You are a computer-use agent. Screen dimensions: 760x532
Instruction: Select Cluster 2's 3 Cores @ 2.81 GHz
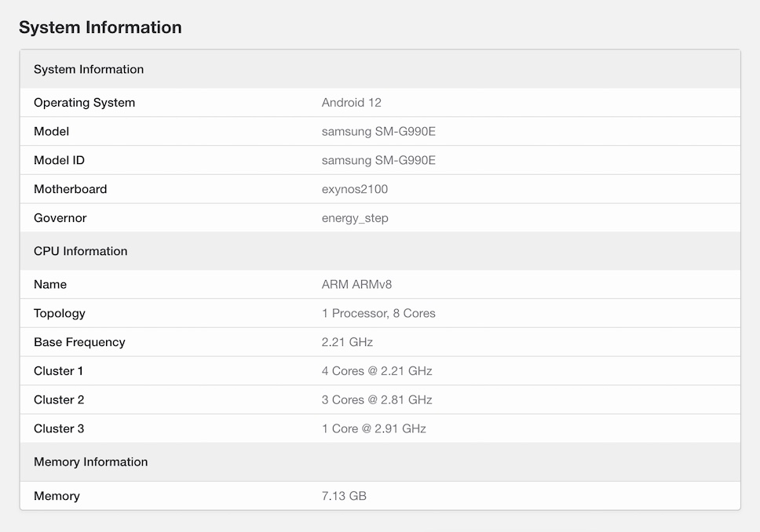pos(376,400)
